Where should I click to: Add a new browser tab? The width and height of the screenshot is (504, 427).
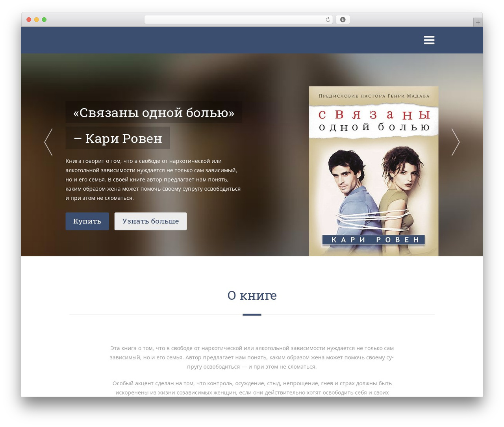pos(478,22)
